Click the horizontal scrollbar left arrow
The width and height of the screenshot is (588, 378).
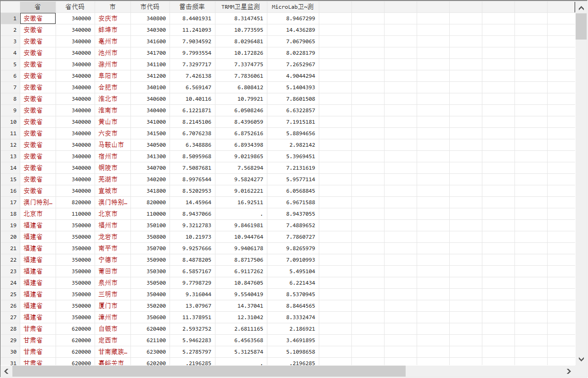pos(6,371)
